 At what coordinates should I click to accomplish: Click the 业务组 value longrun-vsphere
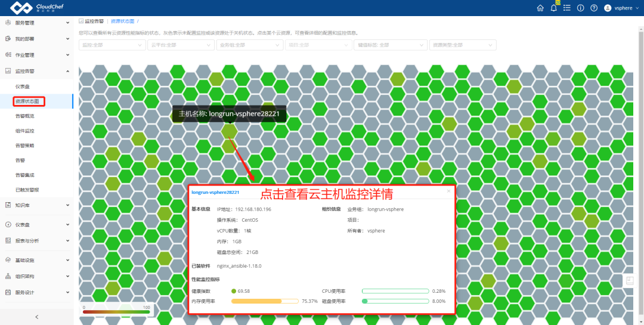point(386,209)
